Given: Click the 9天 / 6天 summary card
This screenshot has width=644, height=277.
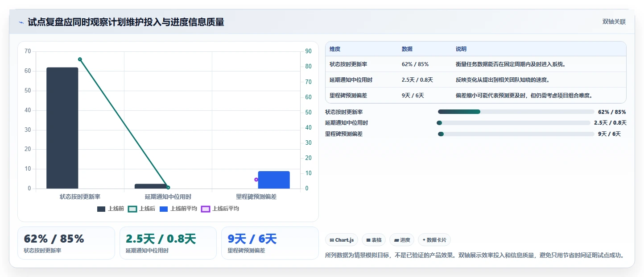Looking at the screenshot, I should click(x=270, y=243).
